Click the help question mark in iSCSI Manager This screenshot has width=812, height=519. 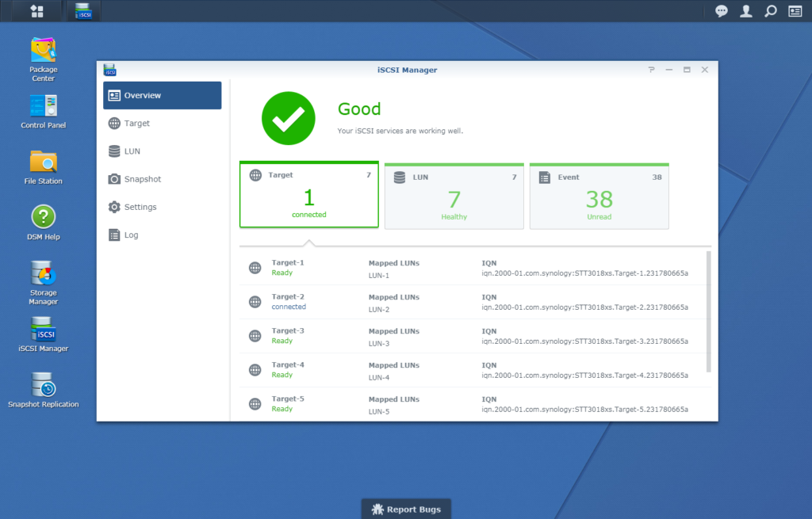coord(652,70)
